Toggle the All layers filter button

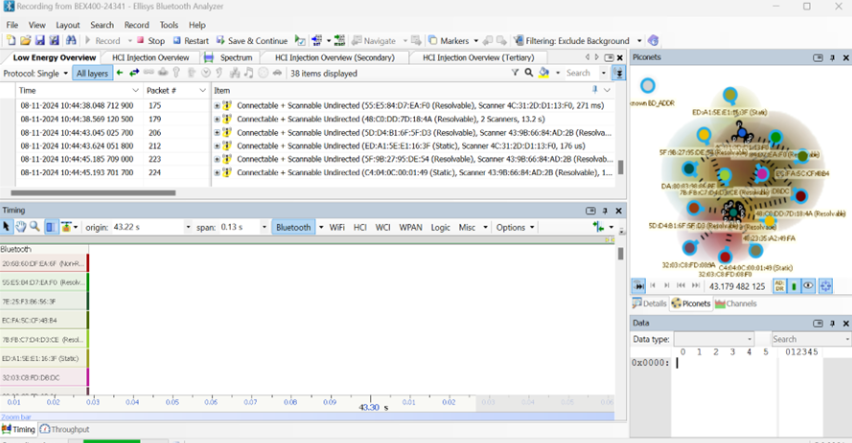point(93,73)
